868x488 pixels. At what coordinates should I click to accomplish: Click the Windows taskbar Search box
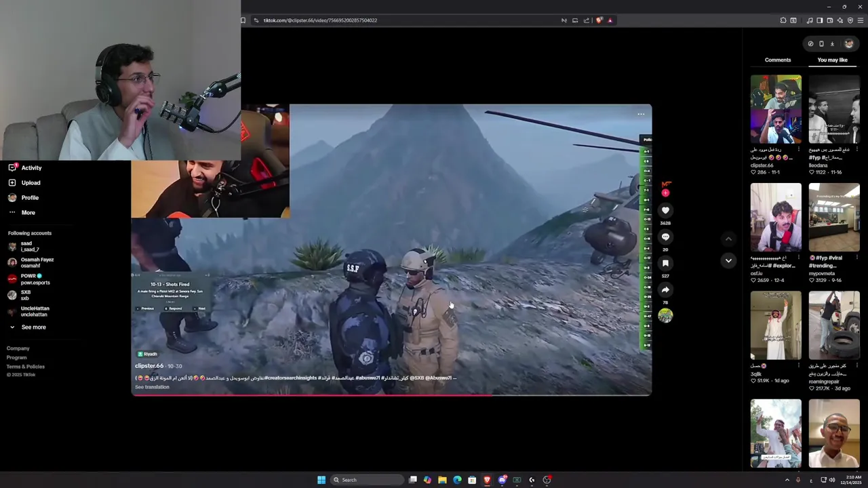pyautogui.click(x=366, y=480)
